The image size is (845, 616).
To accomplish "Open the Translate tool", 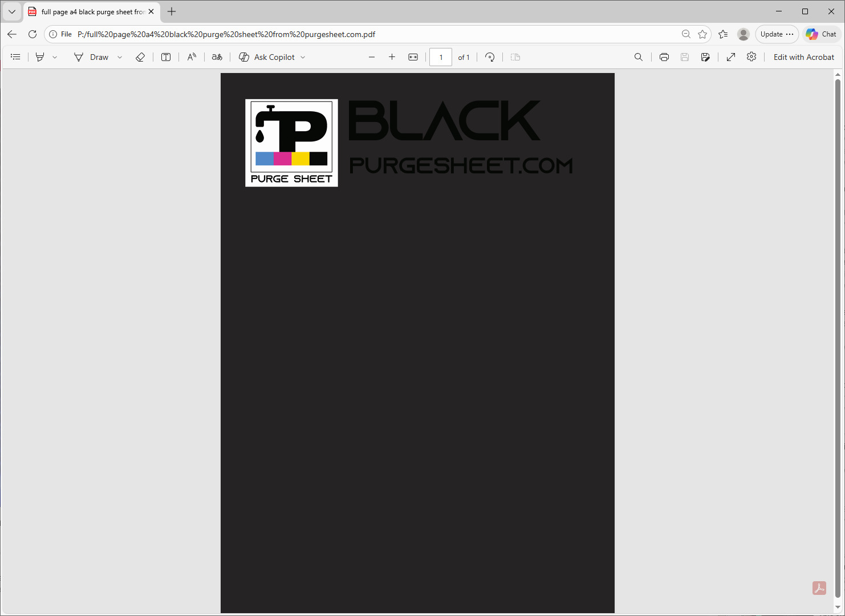I will pyautogui.click(x=217, y=57).
